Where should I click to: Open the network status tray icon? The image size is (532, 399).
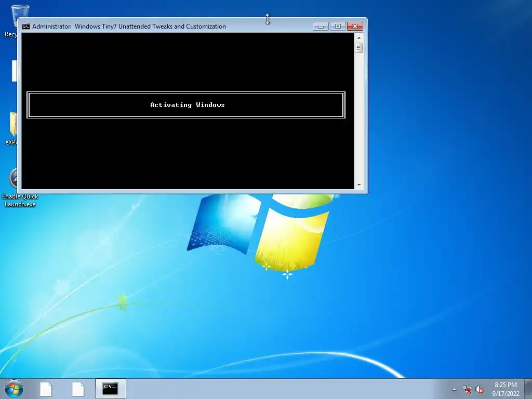pos(467,390)
